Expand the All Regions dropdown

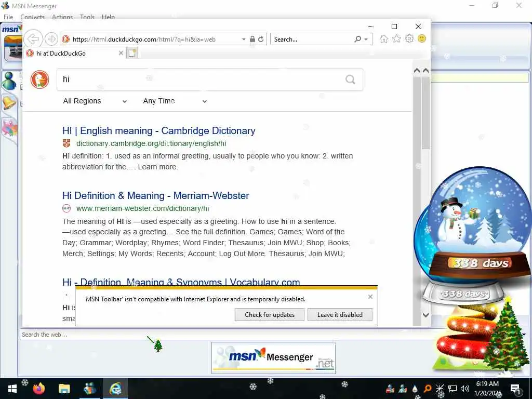[95, 101]
